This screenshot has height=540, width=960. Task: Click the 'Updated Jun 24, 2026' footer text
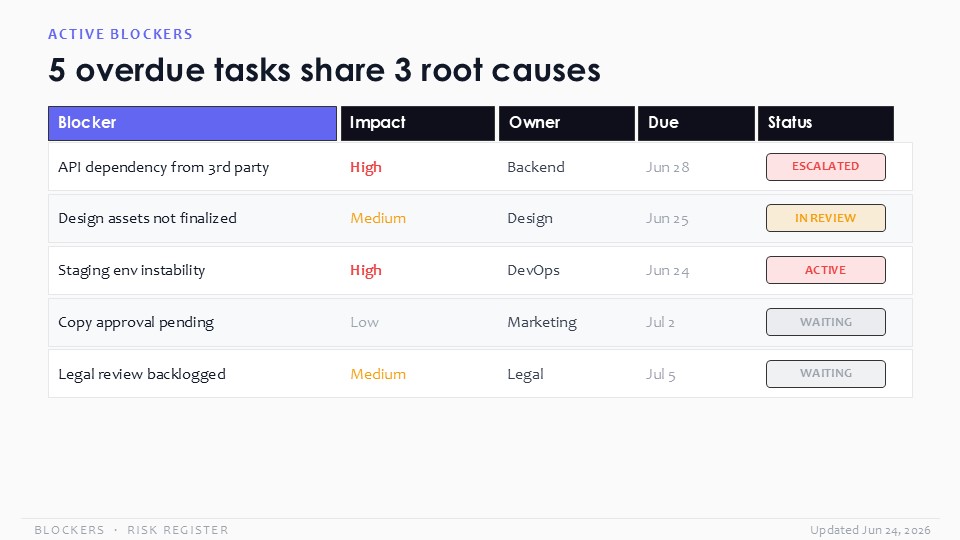click(871, 530)
